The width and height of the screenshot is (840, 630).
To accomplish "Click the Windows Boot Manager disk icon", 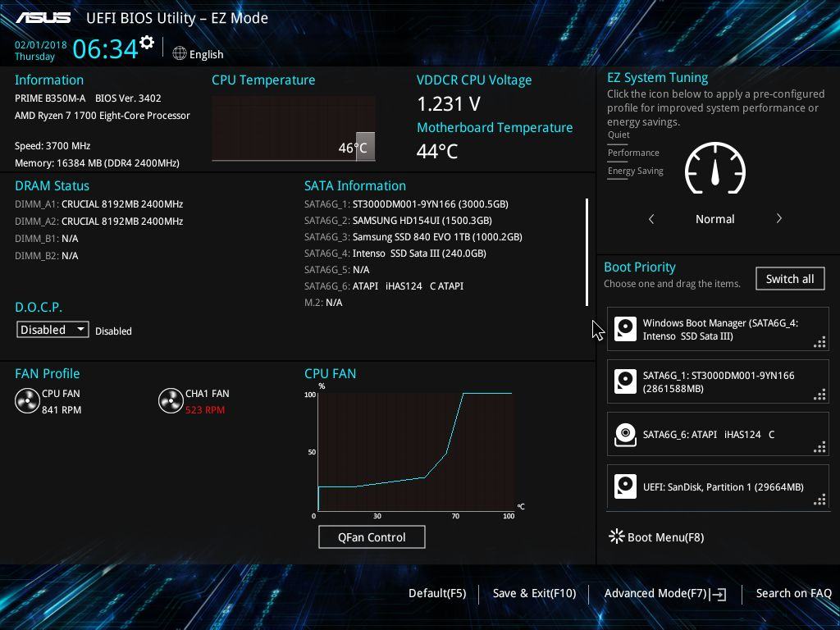I will click(x=625, y=330).
